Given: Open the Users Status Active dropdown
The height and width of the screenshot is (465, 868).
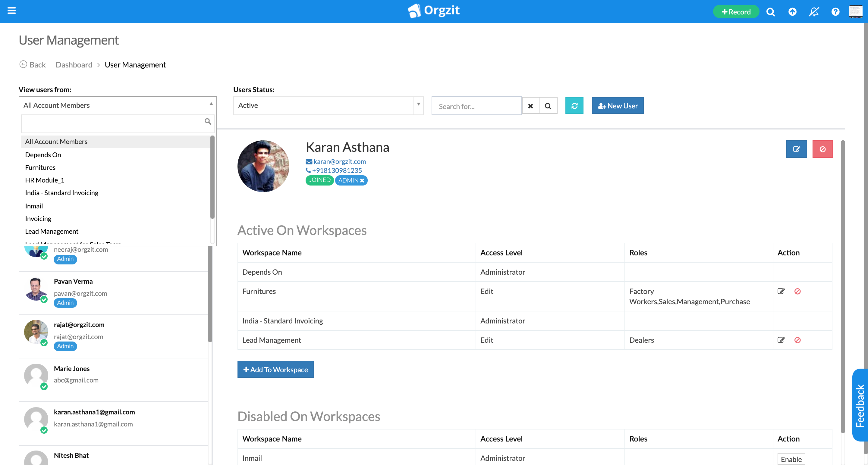Looking at the screenshot, I should pyautogui.click(x=328, y=106).
